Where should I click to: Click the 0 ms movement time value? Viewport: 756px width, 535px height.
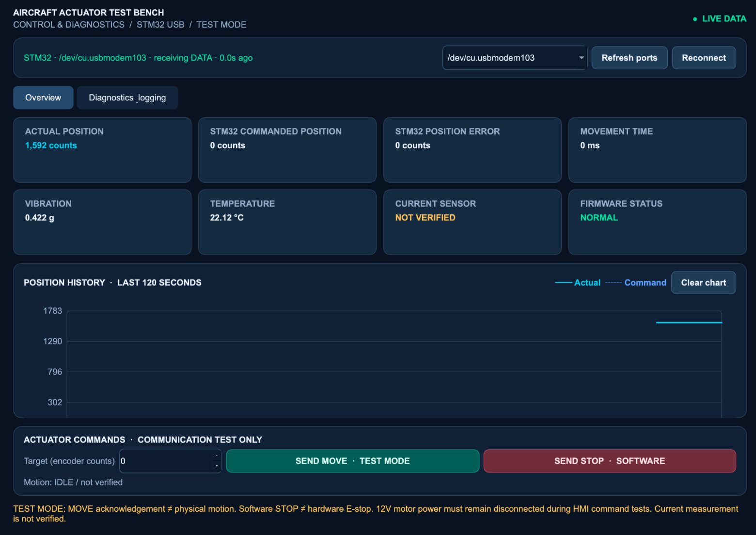590,145
